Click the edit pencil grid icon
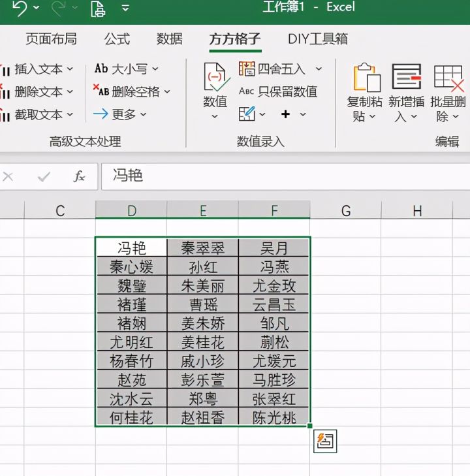 pyautogui.click(x=247, y=114)
